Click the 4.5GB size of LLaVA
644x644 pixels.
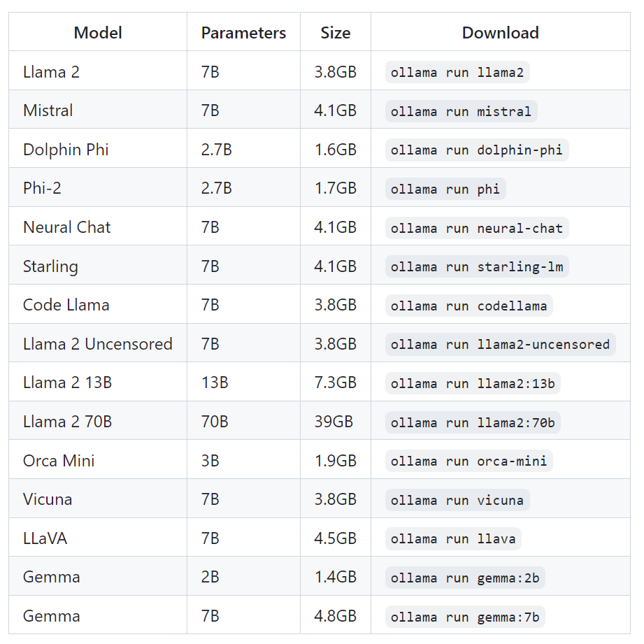point(336,538)
